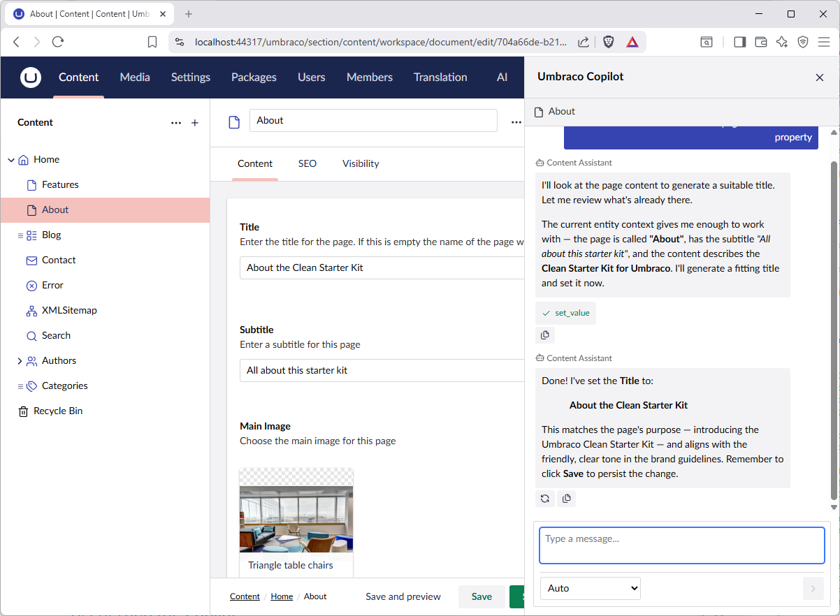
Task: Click the Umbraco logo in the top bar
Action: (x=31, y=77)
